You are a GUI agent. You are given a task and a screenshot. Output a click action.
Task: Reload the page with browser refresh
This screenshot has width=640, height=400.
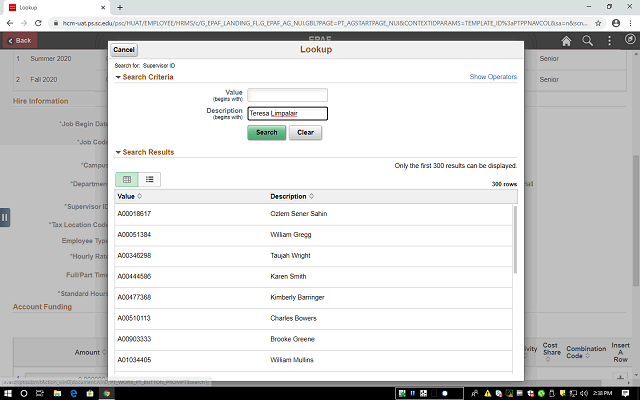[38, 23]
